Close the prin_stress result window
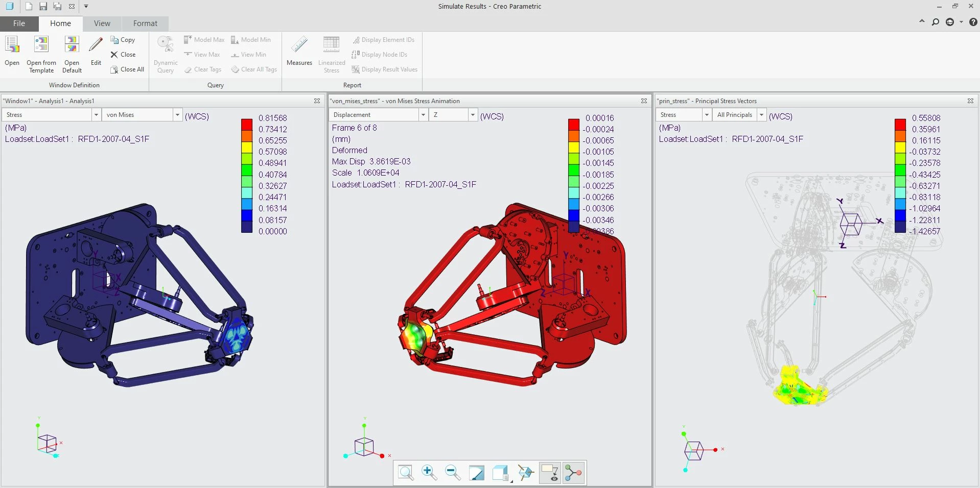This screenshot has width=980, height=488. 970,101
